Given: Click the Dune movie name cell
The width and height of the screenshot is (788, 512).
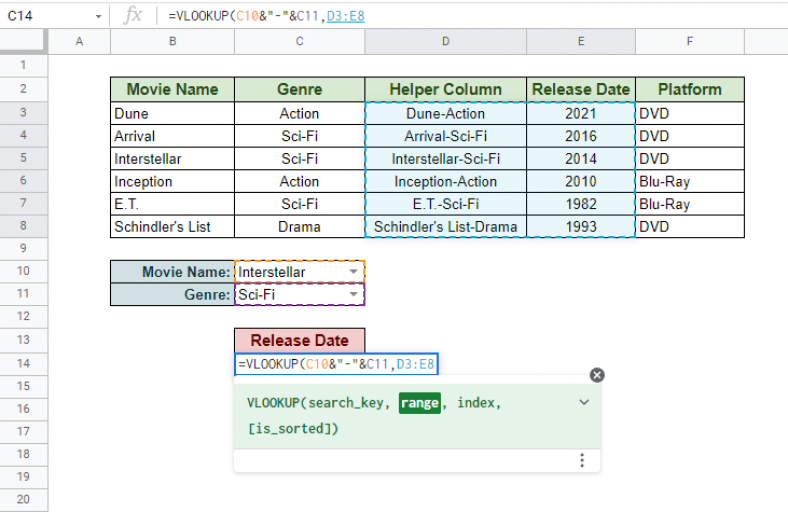Looking at the screenshot, I should pos(172,114).
